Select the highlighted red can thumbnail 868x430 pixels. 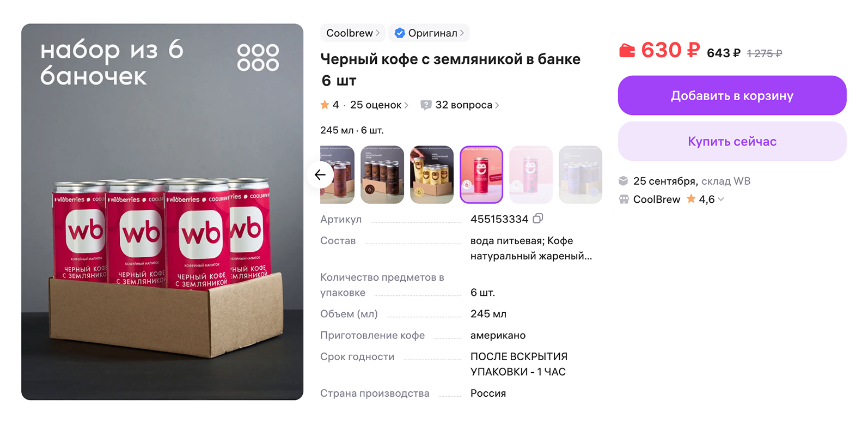click(481, 174)
